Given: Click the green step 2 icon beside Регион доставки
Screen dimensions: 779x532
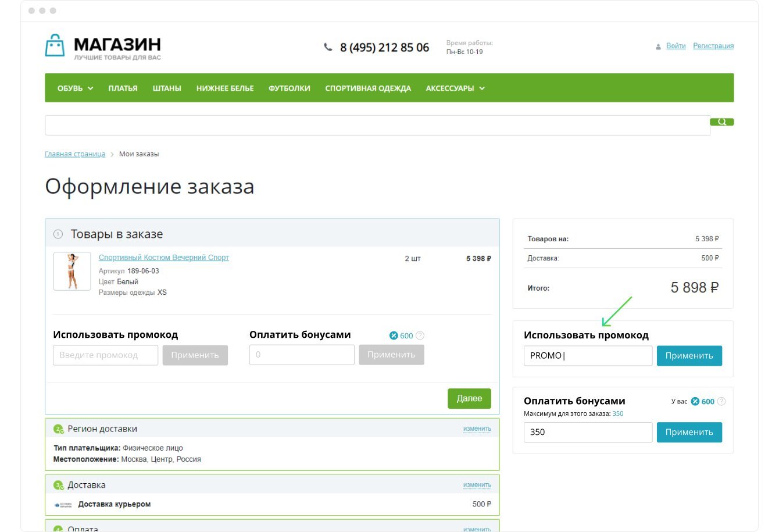Looking at the screenshot, I should pos(58,429).
